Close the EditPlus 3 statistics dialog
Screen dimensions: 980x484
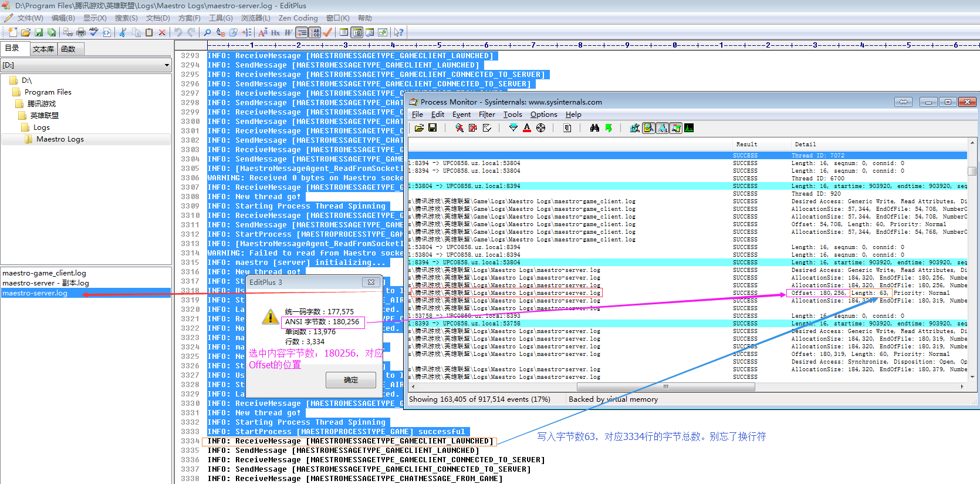coord(371,283)
